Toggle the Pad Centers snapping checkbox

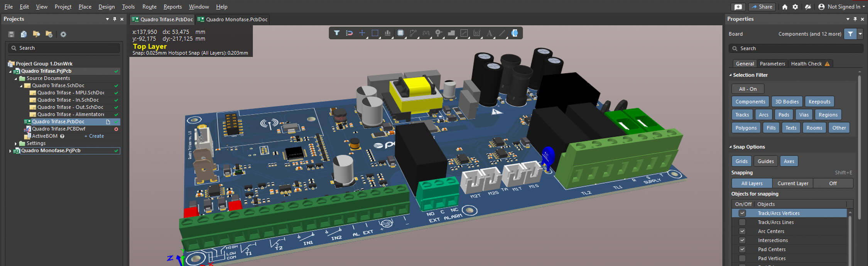coord(742,249)
